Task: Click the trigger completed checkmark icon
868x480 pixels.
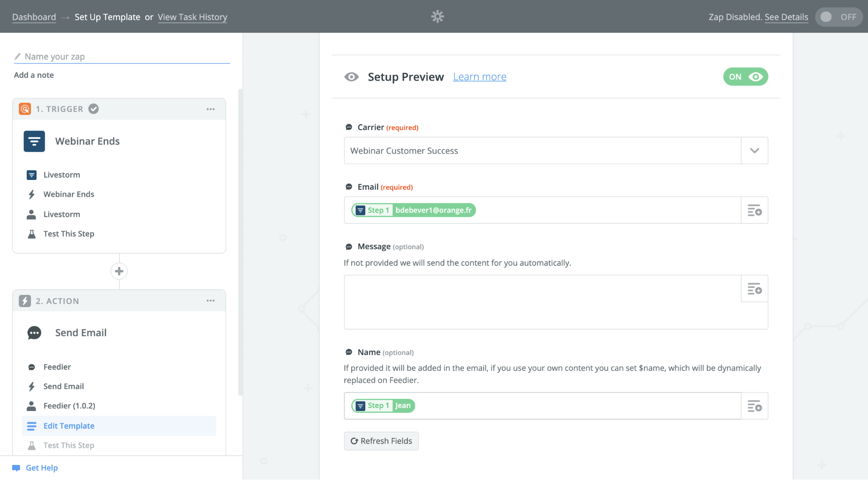Action: (93, 109)
